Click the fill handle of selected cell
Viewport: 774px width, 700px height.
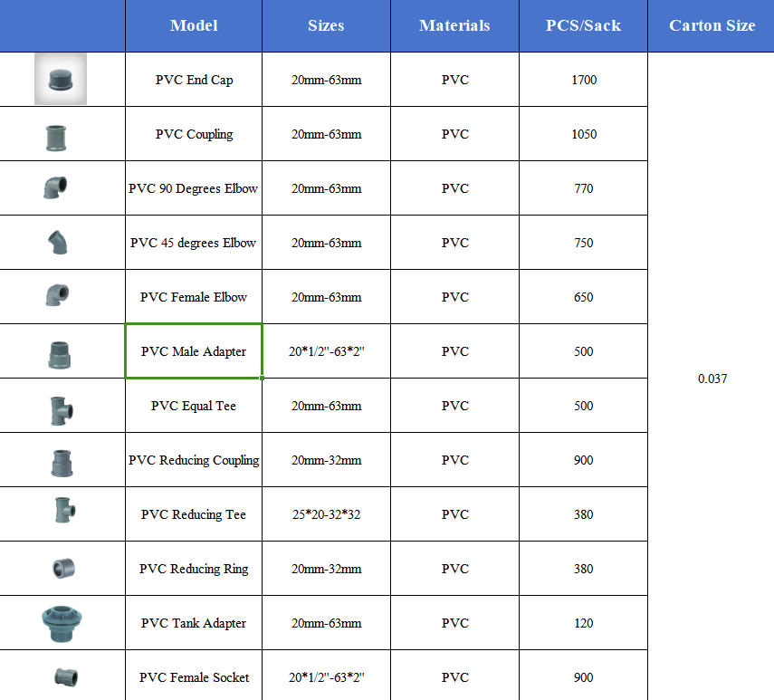[262, 379]
